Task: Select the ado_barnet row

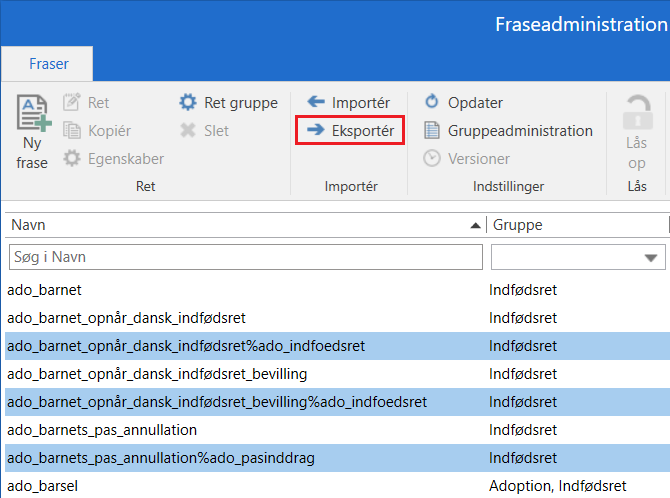Action: point(240,290)
